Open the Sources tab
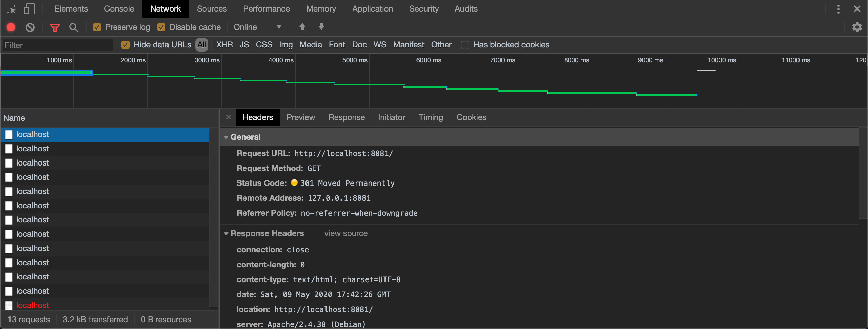The image size is (868, 329). (212, 9)
